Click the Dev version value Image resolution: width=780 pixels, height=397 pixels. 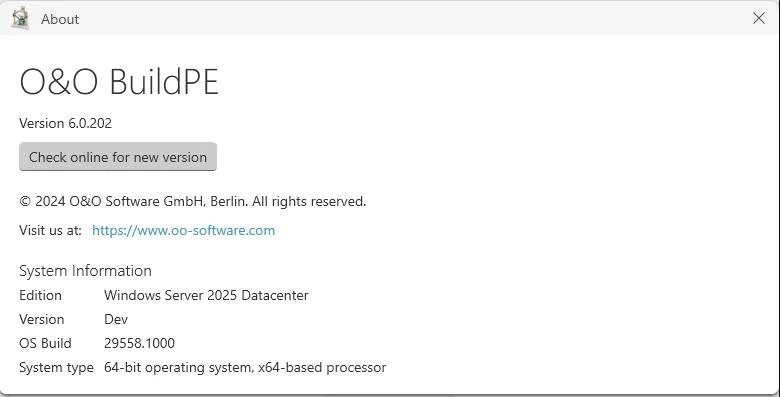pyautogui.click(x=116, y=319)
